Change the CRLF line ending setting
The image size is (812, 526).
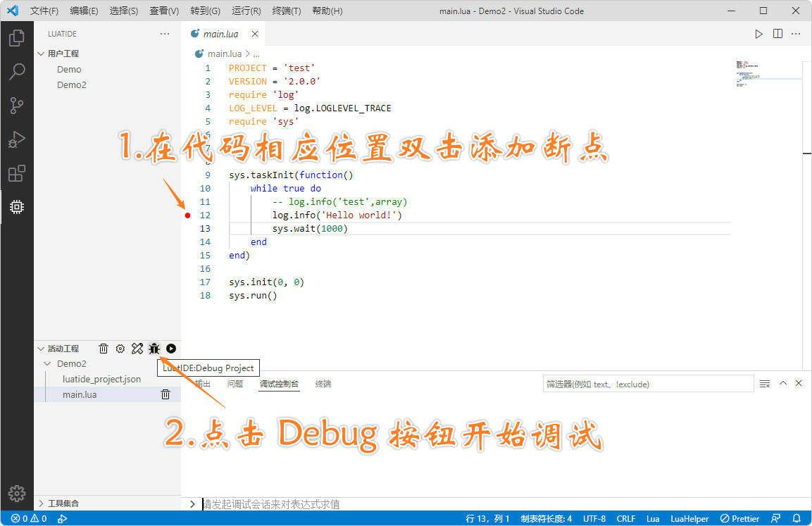click(625, 519)
